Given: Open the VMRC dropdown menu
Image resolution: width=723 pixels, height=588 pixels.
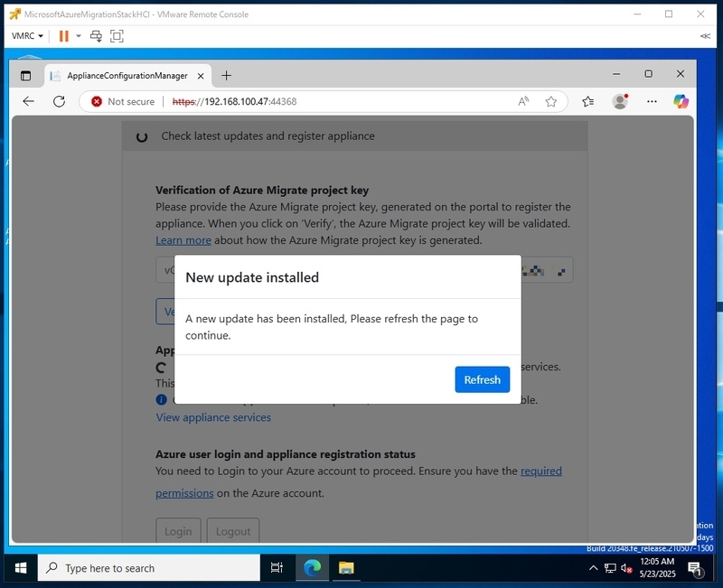Looking at the screenshot, I should tap(27, 36).
